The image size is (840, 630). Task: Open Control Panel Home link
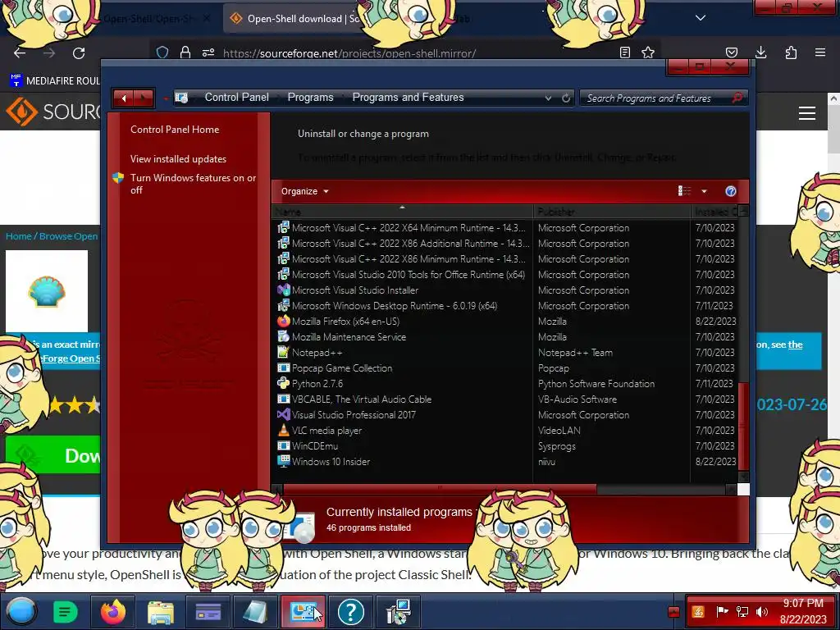tap(175, 129)
